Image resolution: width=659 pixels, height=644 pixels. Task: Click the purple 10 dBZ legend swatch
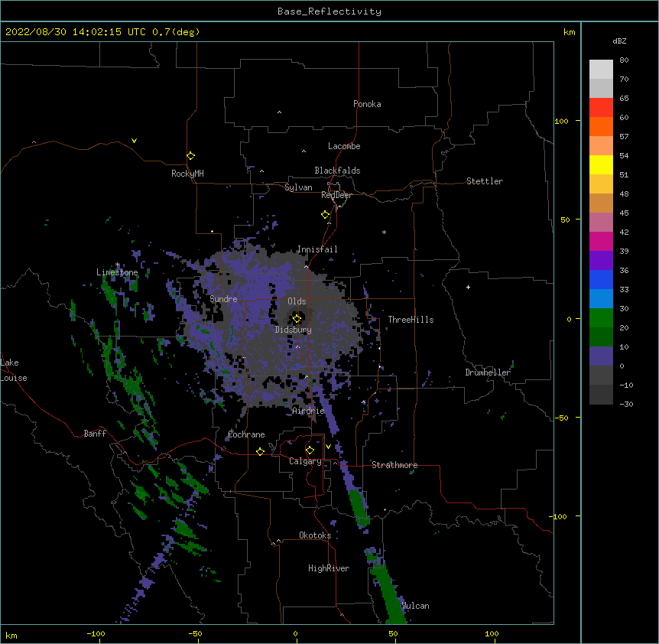click(601, 356)
